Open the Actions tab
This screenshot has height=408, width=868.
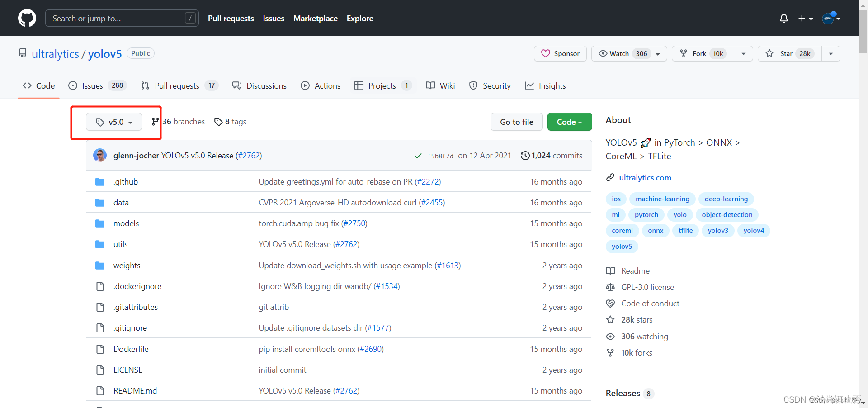tap(321, 85)
